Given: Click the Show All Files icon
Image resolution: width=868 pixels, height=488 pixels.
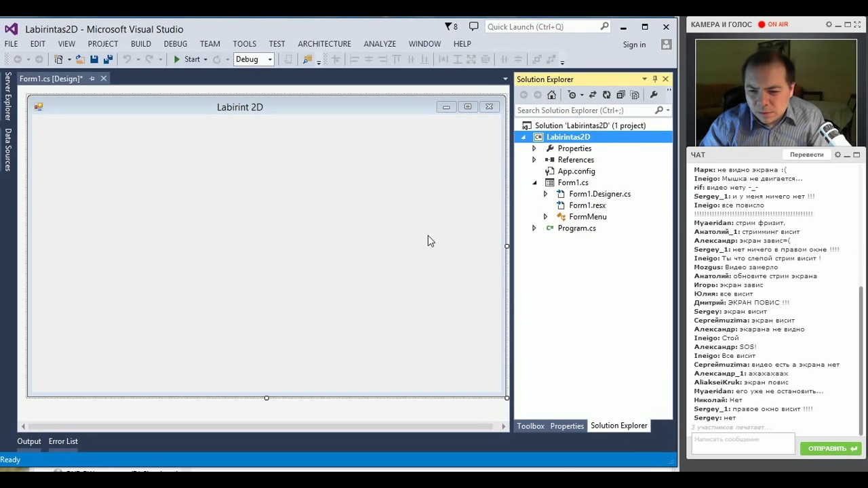Looking at the screenshot, I should (x=635, y=95).
